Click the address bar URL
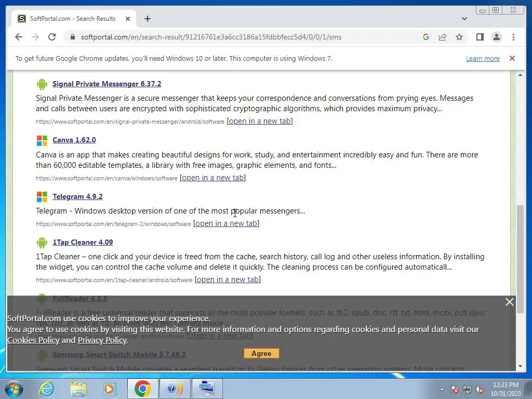Viewport: 532px width, 399px height. [211, 37]
